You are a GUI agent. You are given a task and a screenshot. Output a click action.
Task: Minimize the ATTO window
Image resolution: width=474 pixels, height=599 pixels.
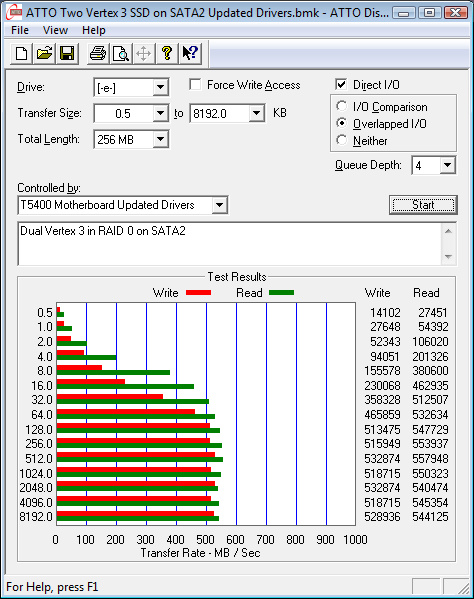click(404, 13)
